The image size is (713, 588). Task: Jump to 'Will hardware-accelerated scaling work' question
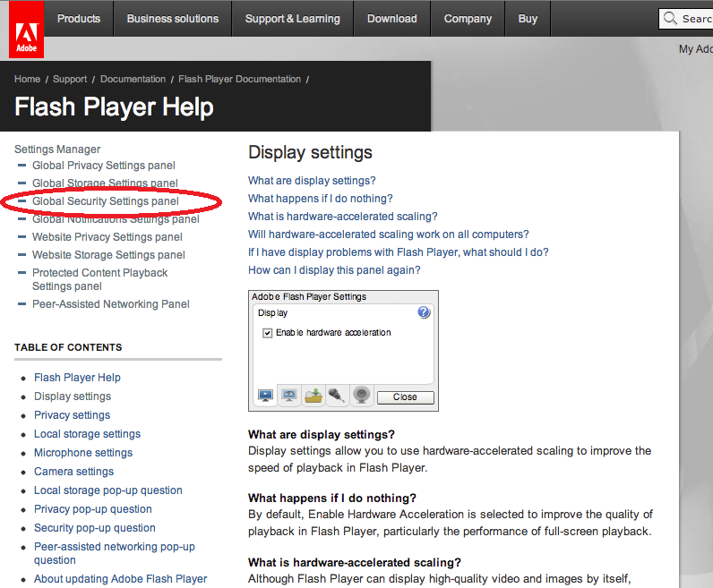(x=389, y=234)
